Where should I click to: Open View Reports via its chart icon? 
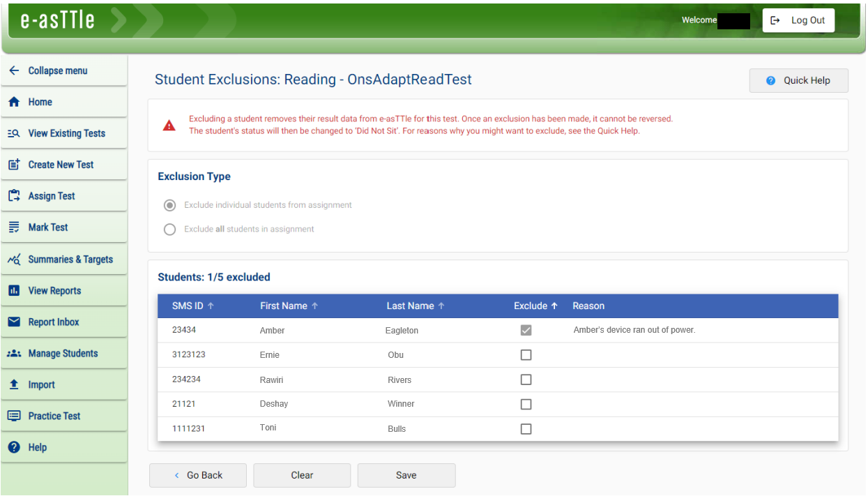[x=15, y=290]
